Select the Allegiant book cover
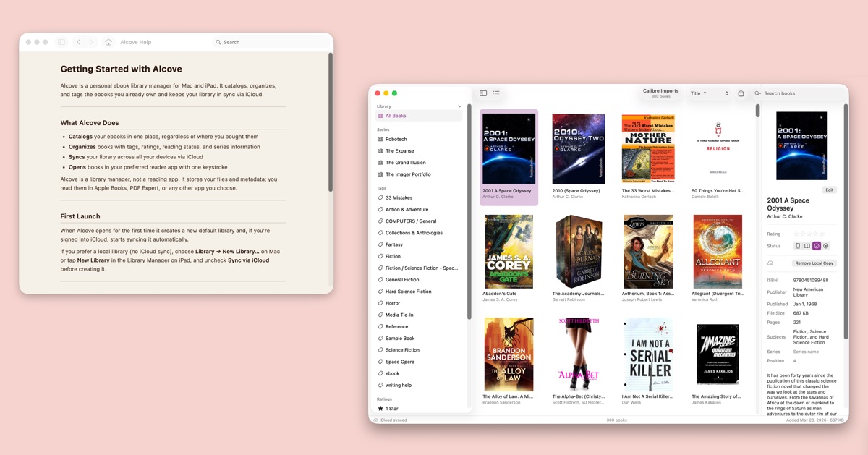 click(x=718, y=252)
